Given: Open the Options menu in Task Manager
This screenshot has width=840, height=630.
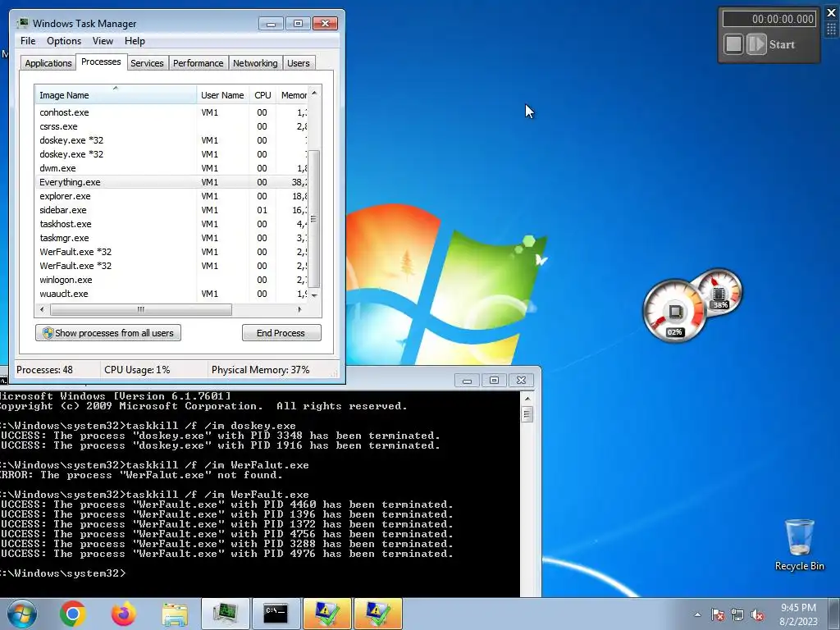Looking at the screenshot, I should pyautogui.click(x=64, y=41).
